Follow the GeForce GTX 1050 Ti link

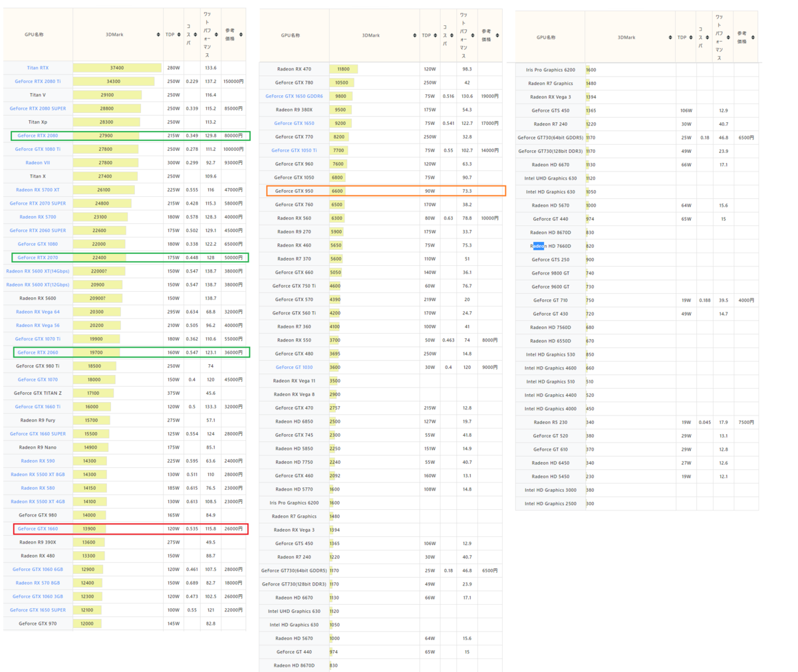294,150
